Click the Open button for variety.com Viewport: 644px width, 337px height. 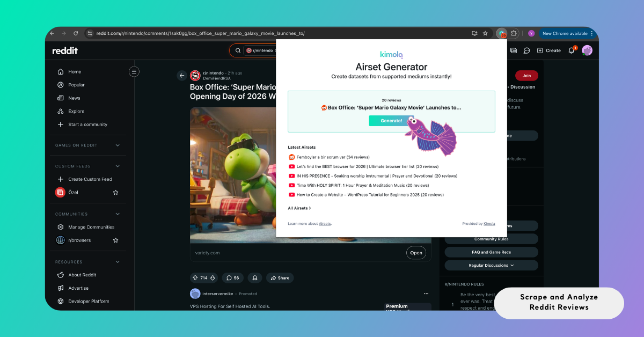coord(416,253)
